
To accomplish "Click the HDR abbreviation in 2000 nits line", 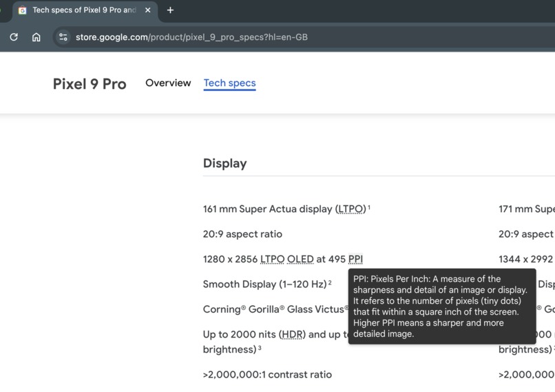I will [293, 334].
